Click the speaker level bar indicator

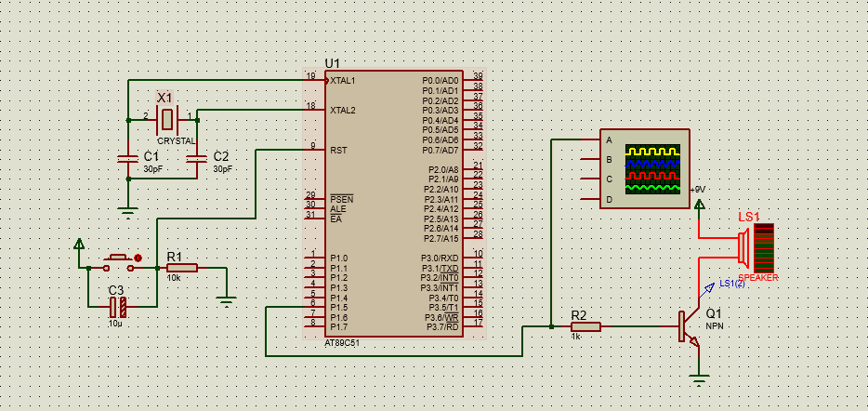763,247
